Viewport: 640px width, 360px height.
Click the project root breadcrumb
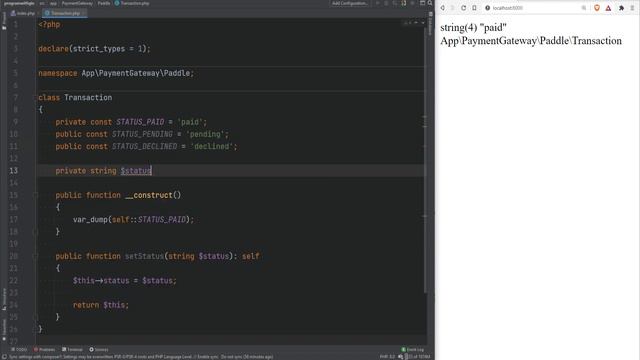tap(19, 3)
